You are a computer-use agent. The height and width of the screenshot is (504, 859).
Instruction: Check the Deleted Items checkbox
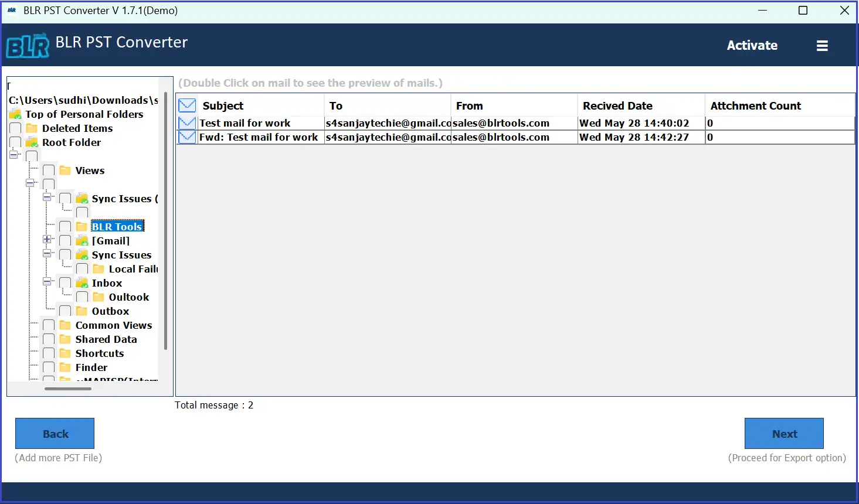16,128
